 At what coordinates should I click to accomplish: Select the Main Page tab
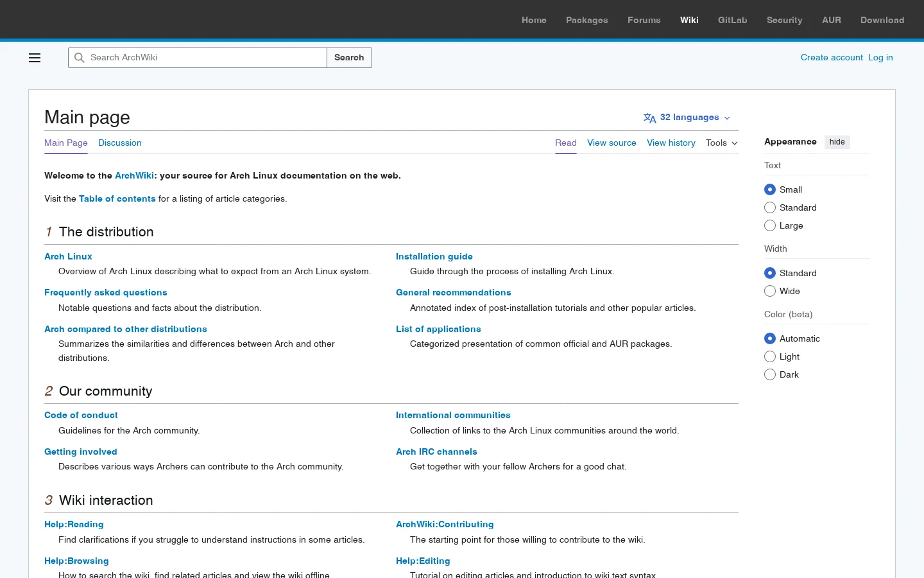click(66, 143)
